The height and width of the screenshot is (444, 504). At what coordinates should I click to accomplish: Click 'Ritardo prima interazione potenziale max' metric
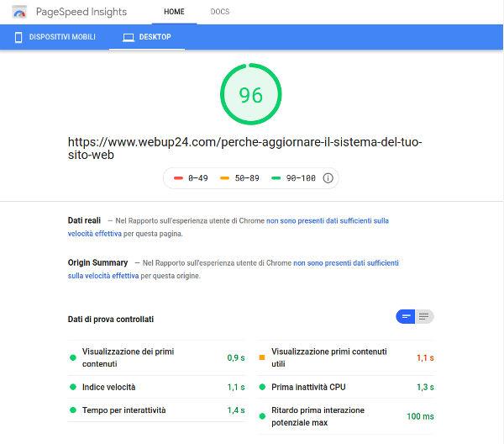[346, 416]
